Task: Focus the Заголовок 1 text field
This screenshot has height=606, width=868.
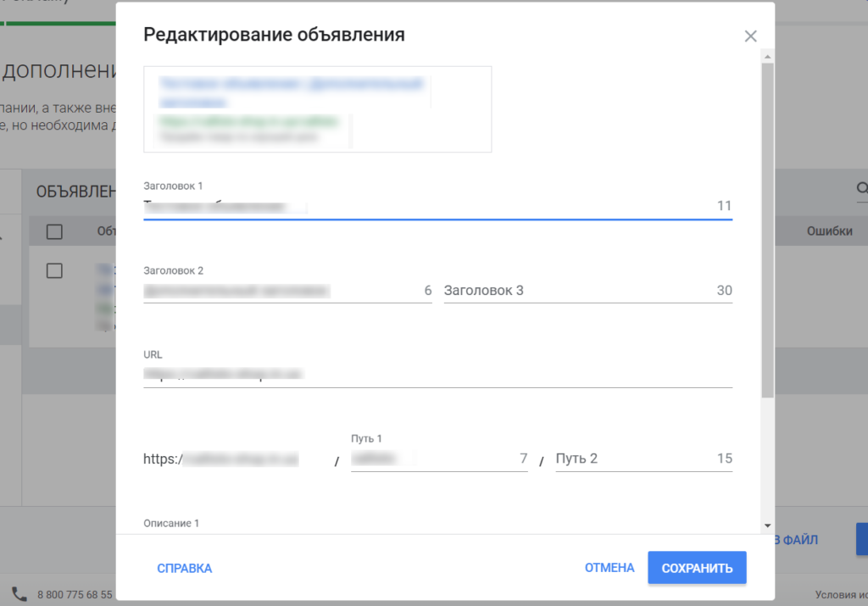Action: coord(424,206)
